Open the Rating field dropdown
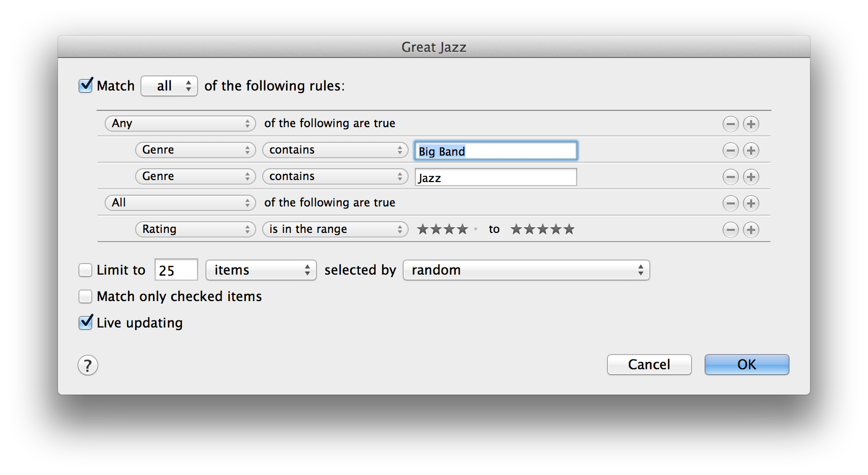 (195, 229)
